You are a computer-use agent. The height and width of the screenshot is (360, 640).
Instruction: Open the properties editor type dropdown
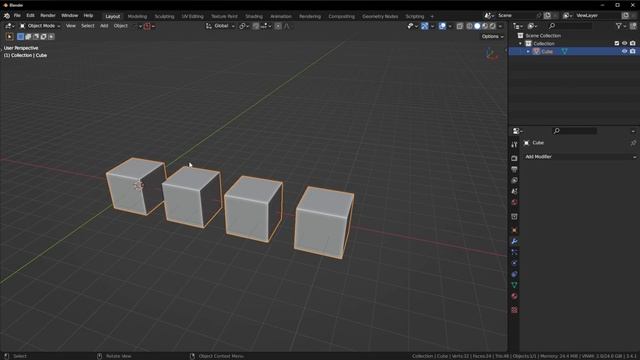click(x=518, y=131)
